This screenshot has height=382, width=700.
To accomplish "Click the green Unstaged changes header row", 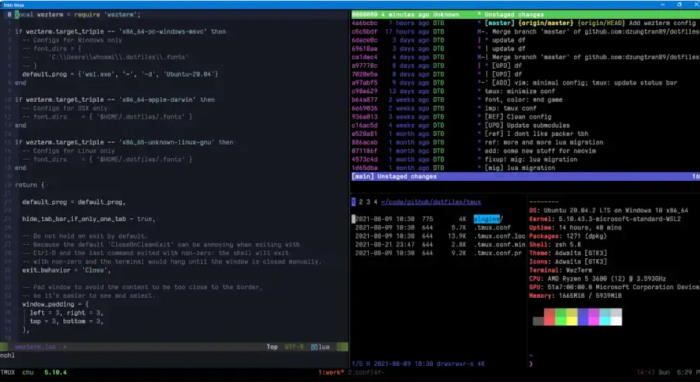I will click(x=525, y=14).
